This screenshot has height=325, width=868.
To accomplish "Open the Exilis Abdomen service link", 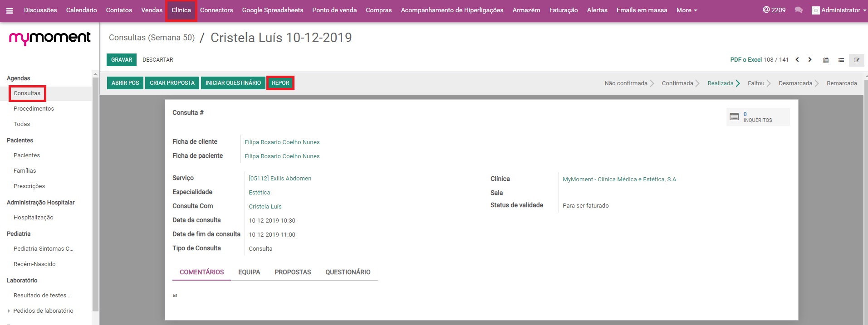I will click(x=280, y=179).
